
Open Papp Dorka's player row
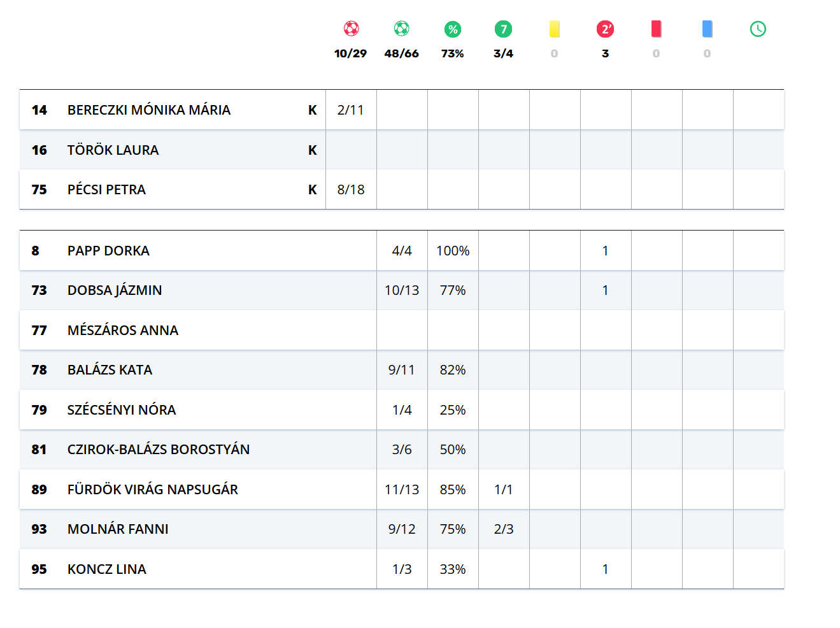(108, 251)
